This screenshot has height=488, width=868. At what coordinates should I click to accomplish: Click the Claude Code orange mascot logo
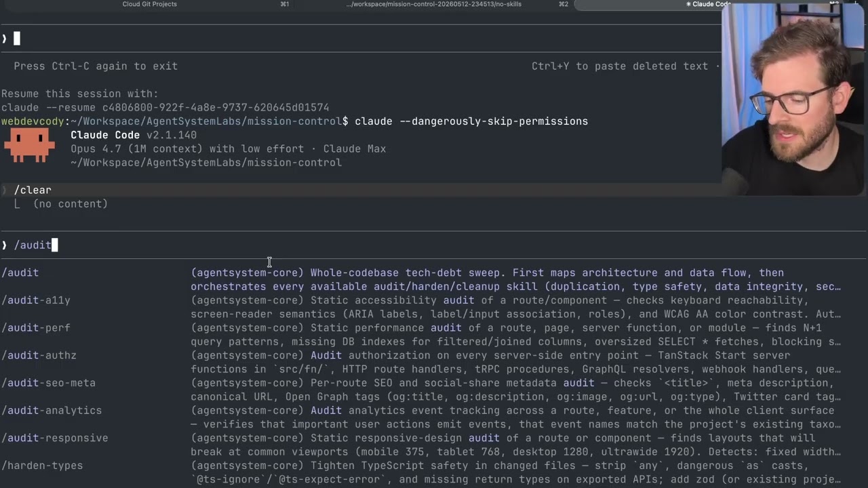(29, 145)
